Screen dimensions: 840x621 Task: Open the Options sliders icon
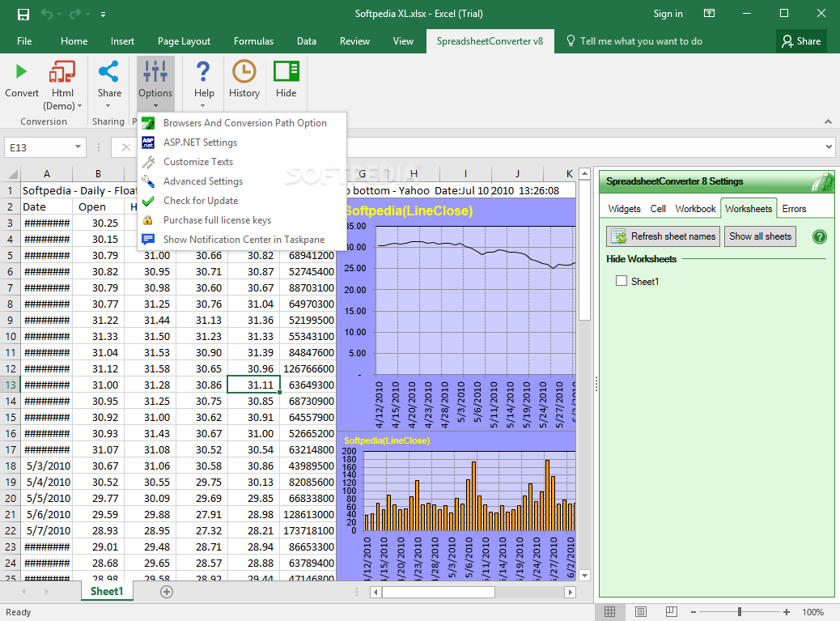coord(155,71)
